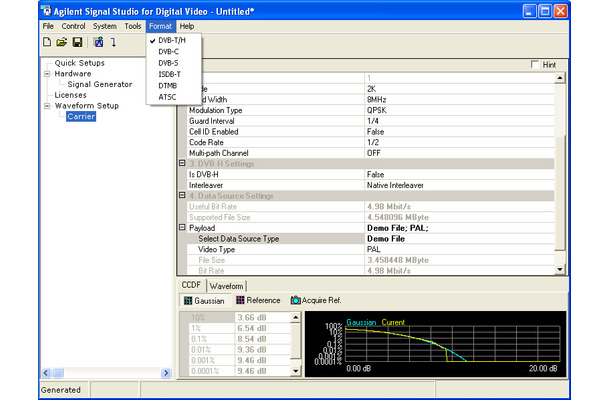Click tree panel scroll right arrow
Image resolution: width=610 pixels, height=400 pixels.
(166, 373)
